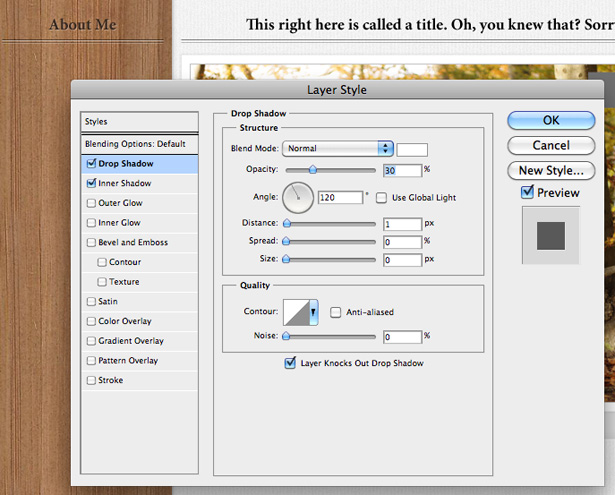Click the New Style... button
615x495 pixels.
tap(551, 171)
